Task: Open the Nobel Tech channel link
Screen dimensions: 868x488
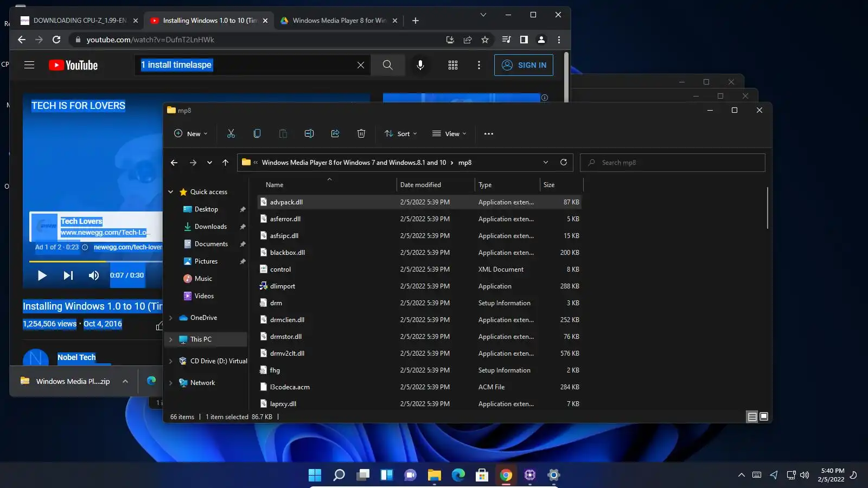Action: [x=76, y=357]
